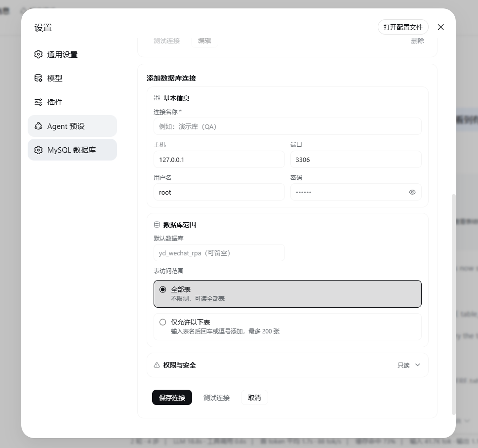Click 打开配置文件 button

click(x=403, y=27)
